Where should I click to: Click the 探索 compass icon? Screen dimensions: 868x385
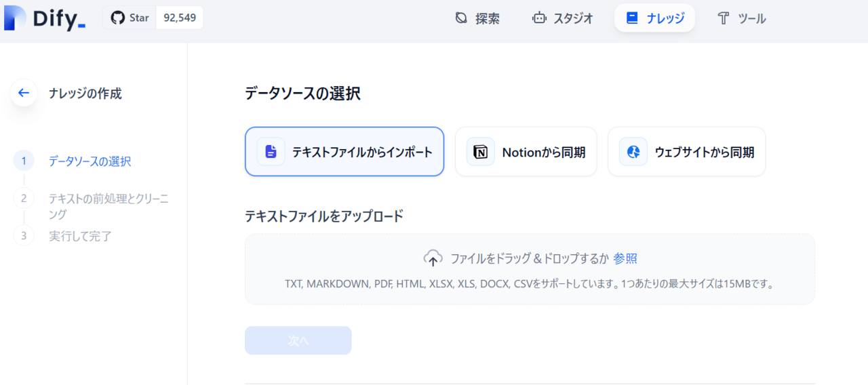click(461, 18)
